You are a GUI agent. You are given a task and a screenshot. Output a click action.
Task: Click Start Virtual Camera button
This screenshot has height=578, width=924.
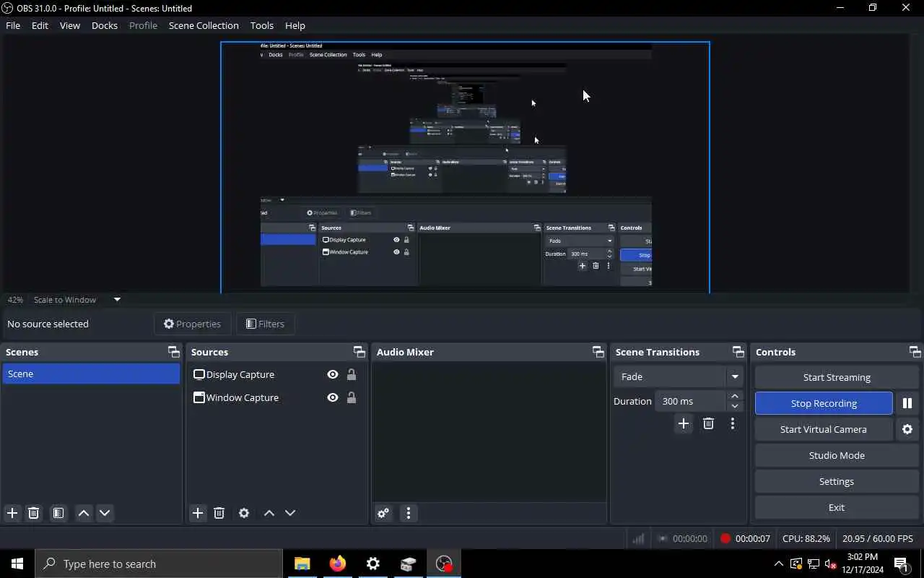[824, 429]
